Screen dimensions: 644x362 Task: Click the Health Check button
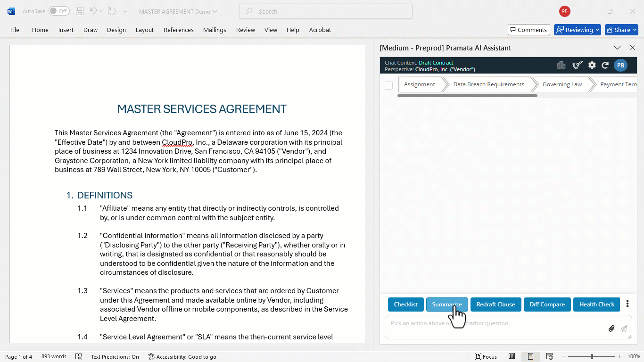pos(597,304)
